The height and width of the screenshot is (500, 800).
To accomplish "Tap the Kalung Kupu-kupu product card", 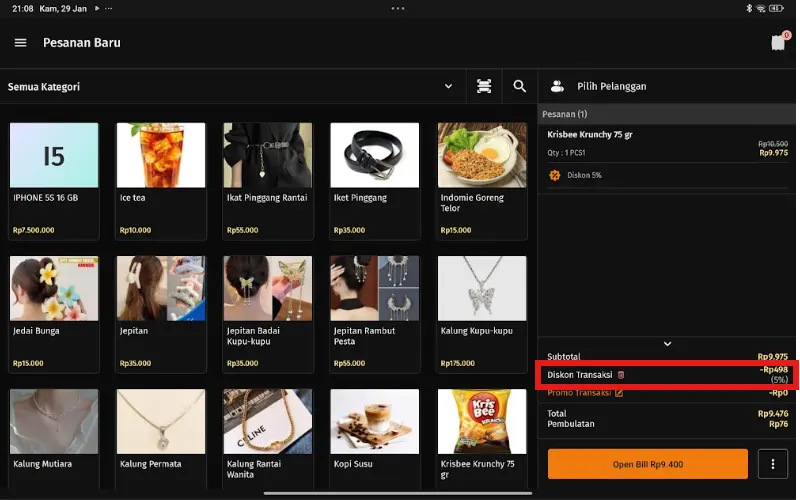I will point(481,313).
